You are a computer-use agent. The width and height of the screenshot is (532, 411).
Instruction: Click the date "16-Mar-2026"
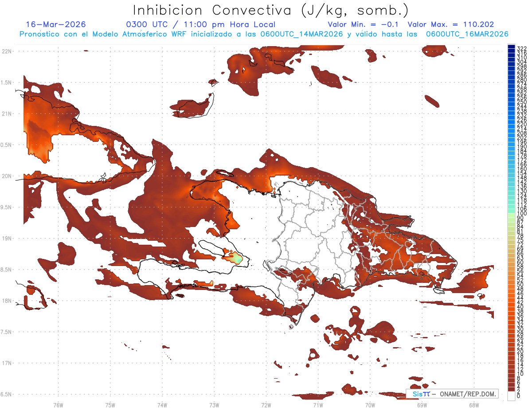[56, 24]
